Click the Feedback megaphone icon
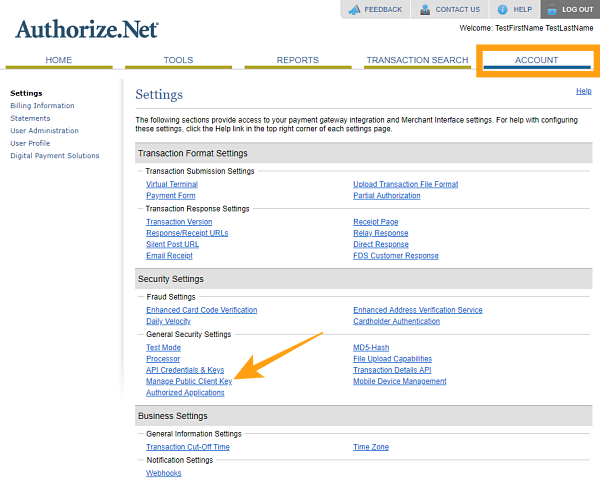 (354, 10)
